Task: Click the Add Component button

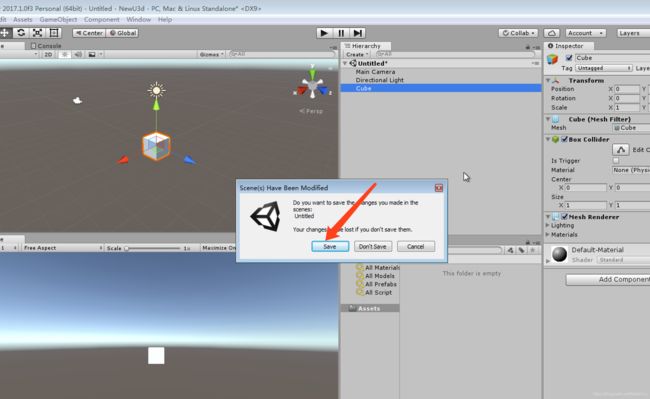Action: coord(608,280)
